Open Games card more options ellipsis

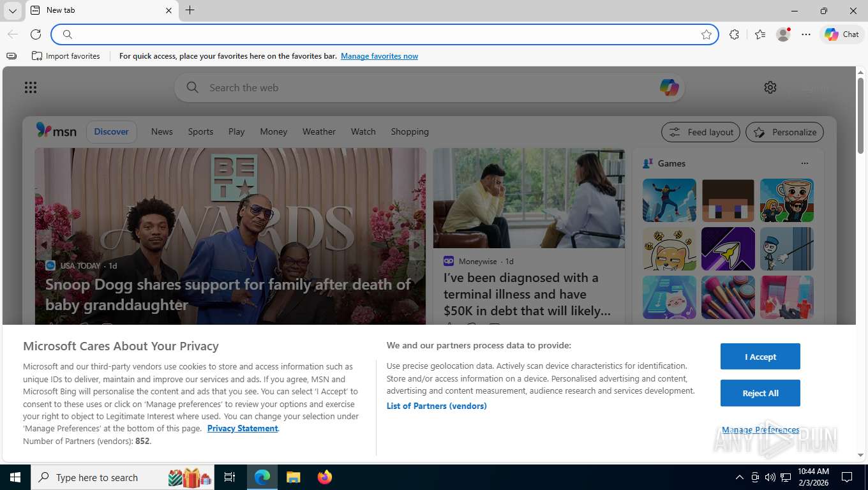tap(804, 163)
